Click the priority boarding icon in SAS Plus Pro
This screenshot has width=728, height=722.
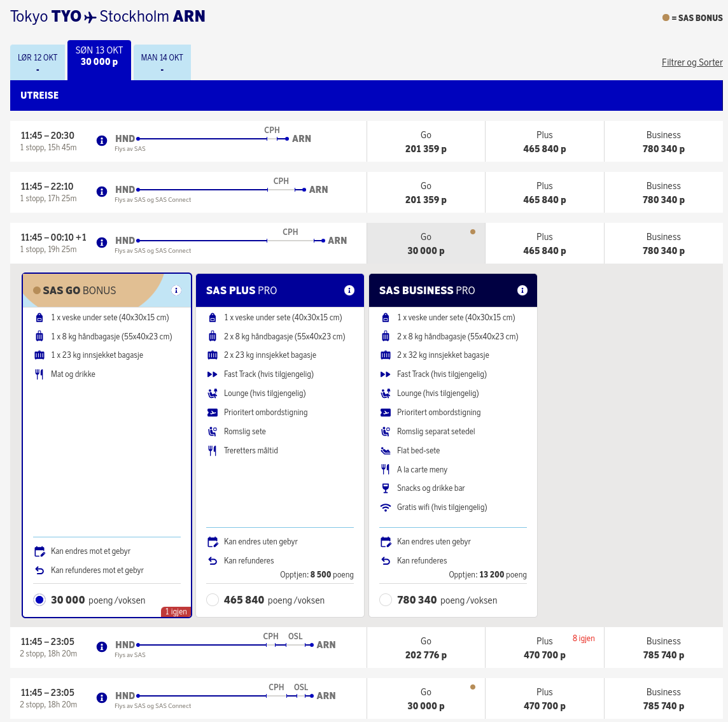click(x=212, y=413)
